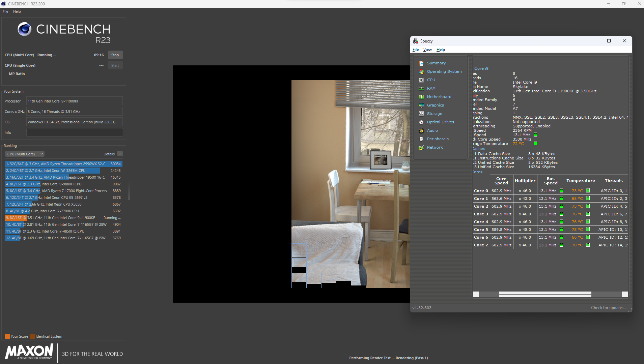The width and height of the screenshot is (644, 364).
Task: Click the CPU chip icon in Speccy sidebar
Action: (421, 80)
